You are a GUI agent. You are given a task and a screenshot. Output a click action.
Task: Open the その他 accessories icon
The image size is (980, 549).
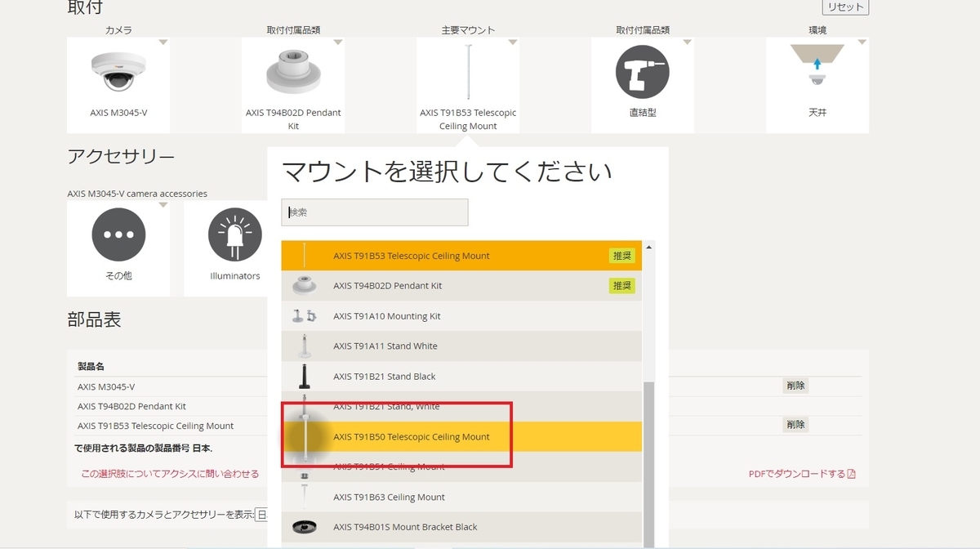[x=118, y=234]
